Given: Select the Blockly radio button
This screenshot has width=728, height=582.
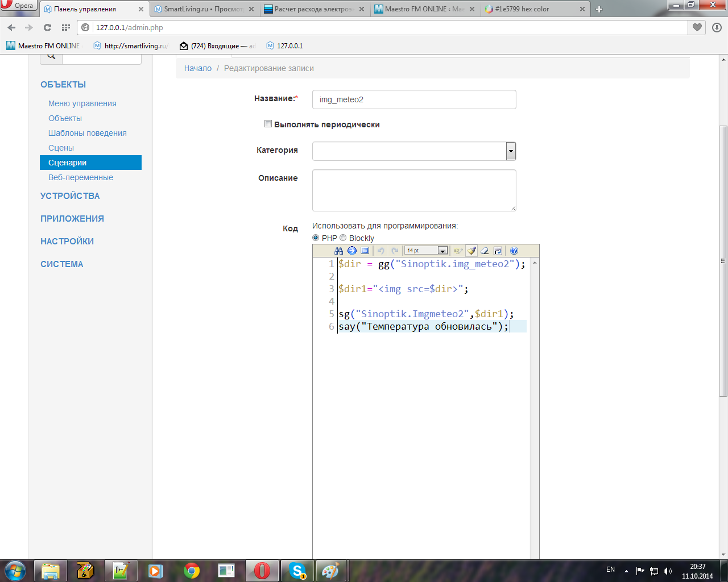Looking at the screenshot, I should [343, 238].
